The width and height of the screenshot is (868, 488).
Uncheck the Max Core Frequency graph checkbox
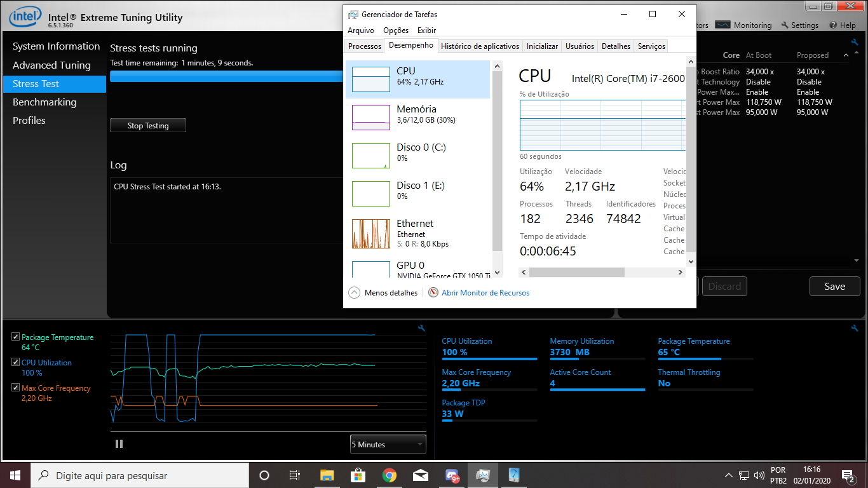click(x=16, y=388)
